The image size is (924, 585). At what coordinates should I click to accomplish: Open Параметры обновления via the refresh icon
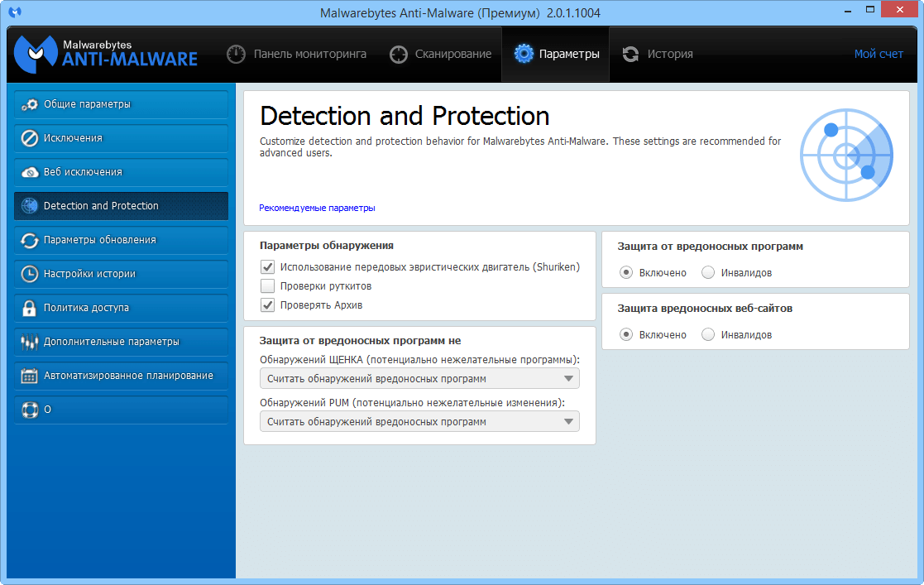[28, 240]
